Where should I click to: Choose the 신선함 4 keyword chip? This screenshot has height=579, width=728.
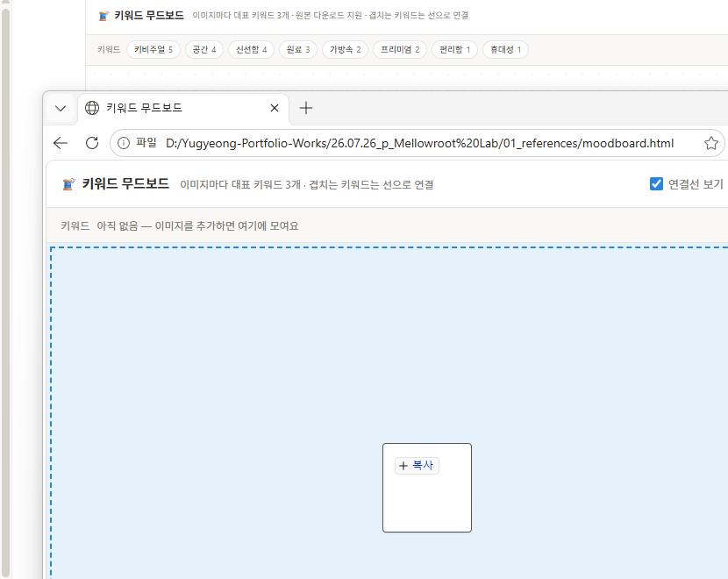pyautogui.click(x=251, y=50)
